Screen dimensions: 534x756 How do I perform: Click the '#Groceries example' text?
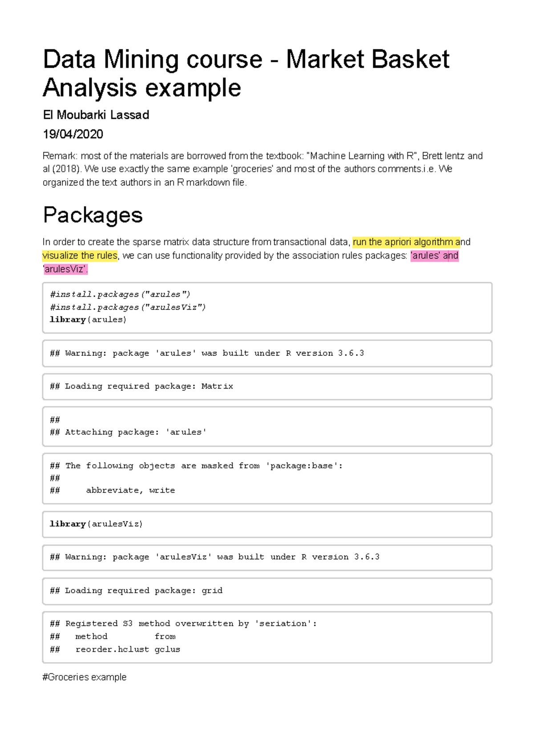point(85,677)
